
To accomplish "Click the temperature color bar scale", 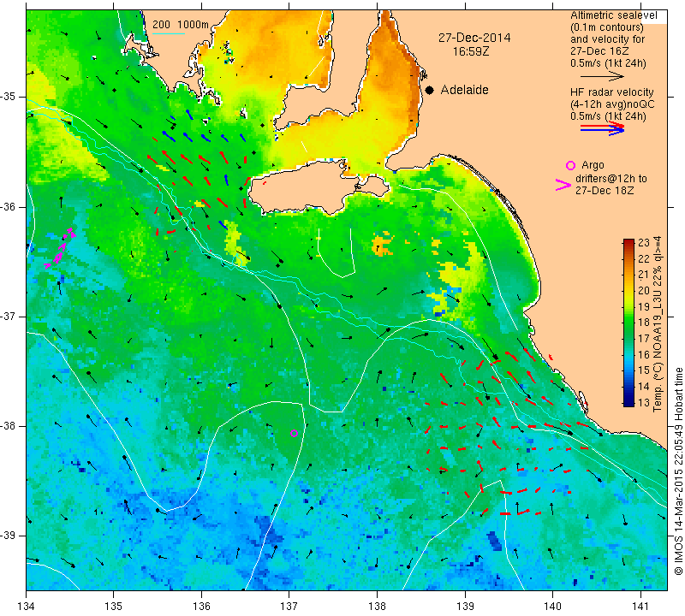I will point(628,323).
